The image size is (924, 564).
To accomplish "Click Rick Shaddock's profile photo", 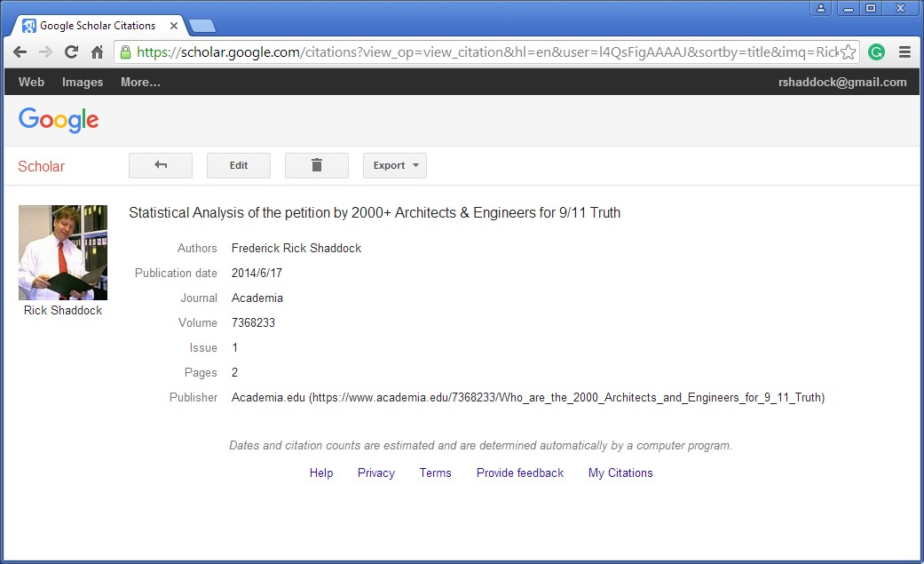I will coord(63,252).
